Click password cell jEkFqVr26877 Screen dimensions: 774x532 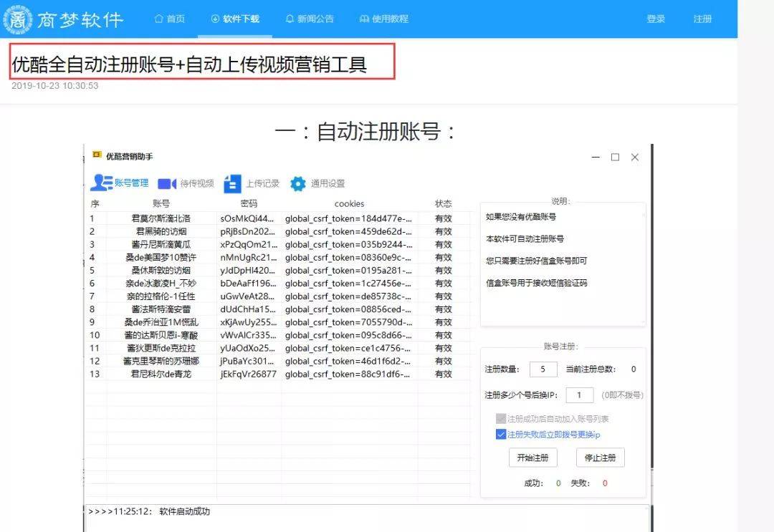(x=248, y=374)
